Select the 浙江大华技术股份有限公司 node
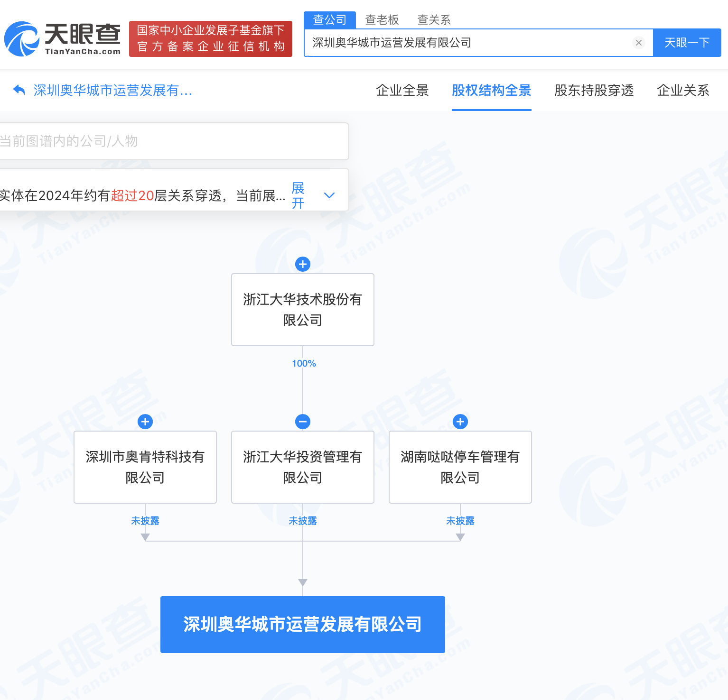Image resolution: width=728 pixels, height=700 pixels. click(x=303, y=310)
